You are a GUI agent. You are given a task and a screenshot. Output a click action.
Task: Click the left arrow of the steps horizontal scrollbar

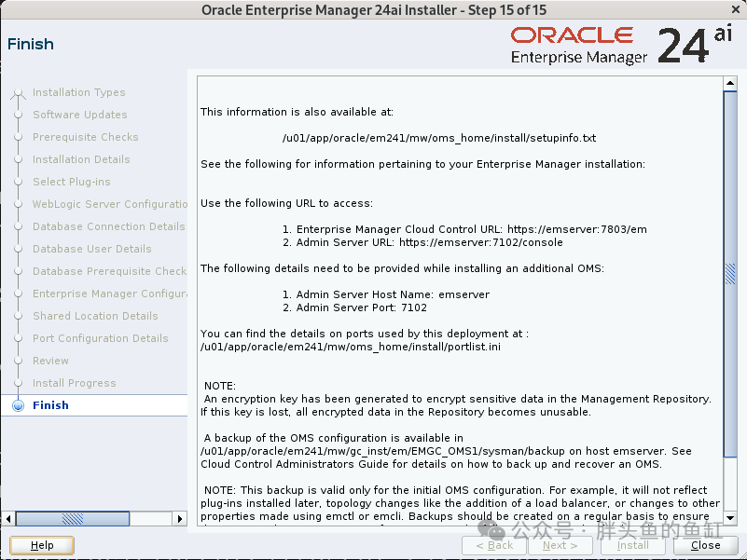coord(8,519)
